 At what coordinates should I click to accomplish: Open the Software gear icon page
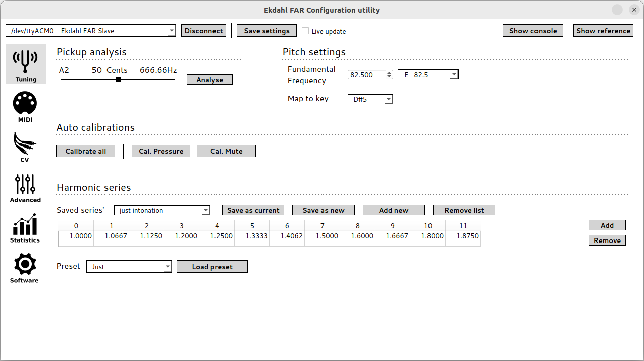[25, 267]
